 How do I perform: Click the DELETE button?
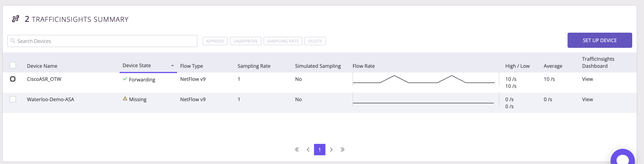[x=315, y=41]
